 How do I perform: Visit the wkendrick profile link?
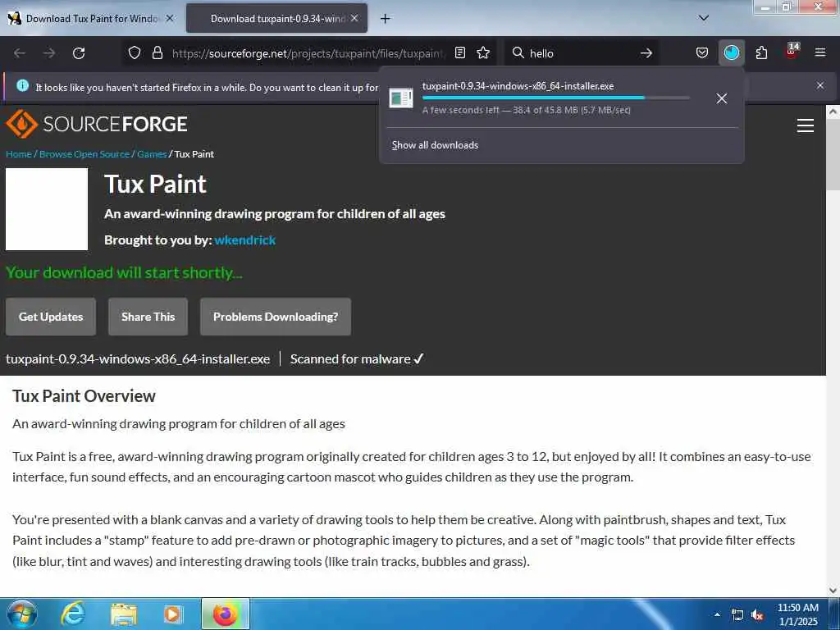click(x=244, y=240)
